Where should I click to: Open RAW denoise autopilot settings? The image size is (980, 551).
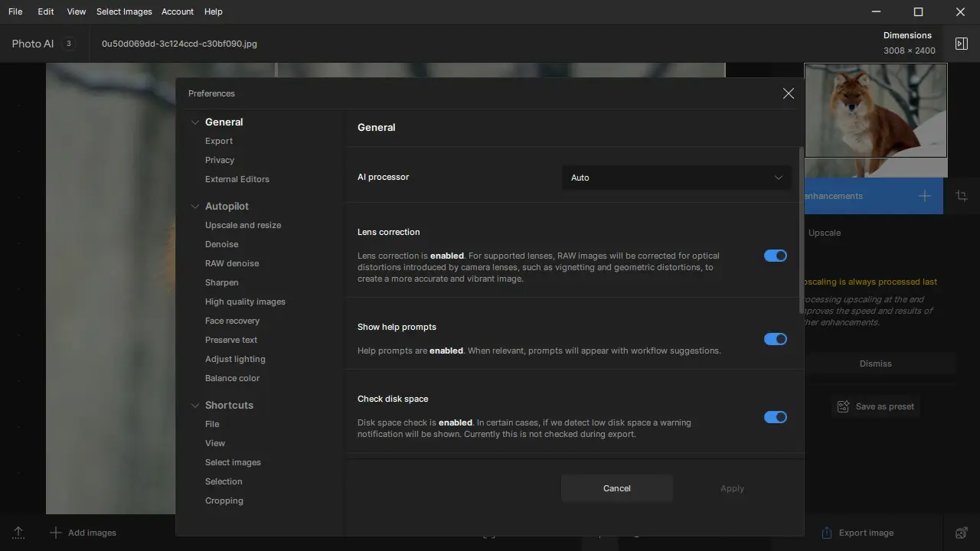click(x=232, y=263)
